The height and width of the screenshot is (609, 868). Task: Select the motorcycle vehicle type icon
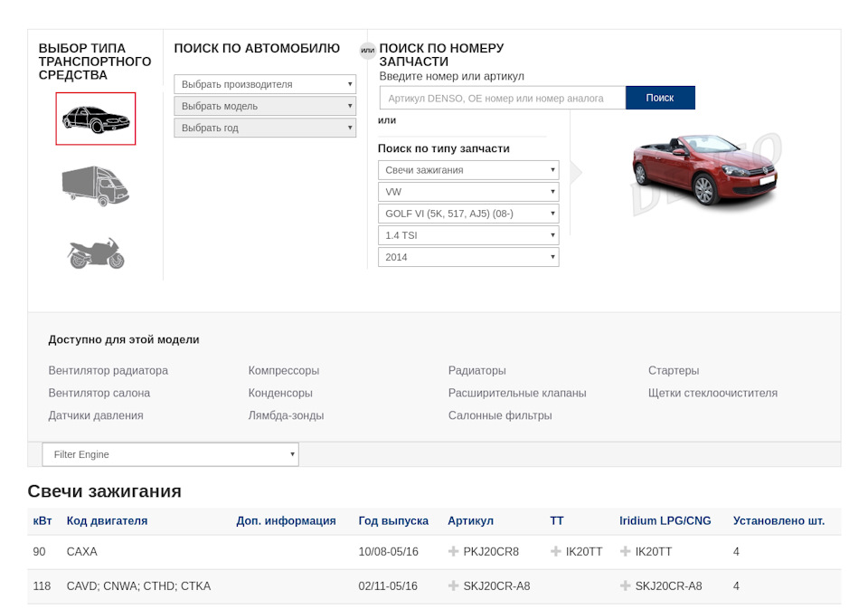[x=96, y=253]
